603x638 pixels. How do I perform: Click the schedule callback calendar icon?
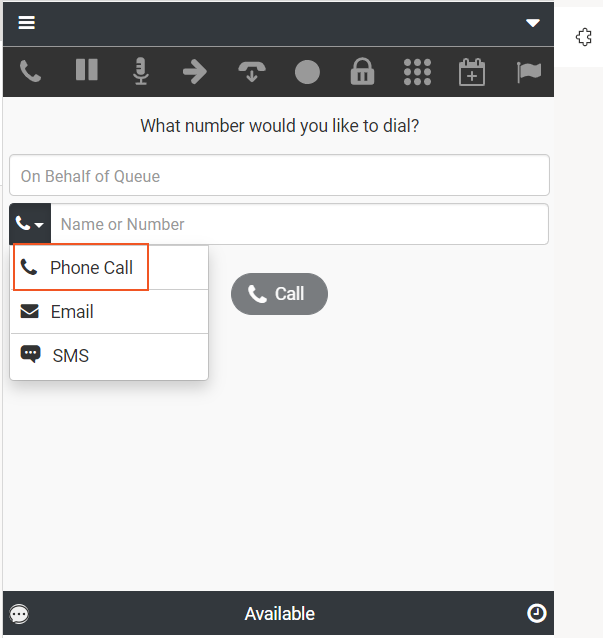[x=472, y=72]
